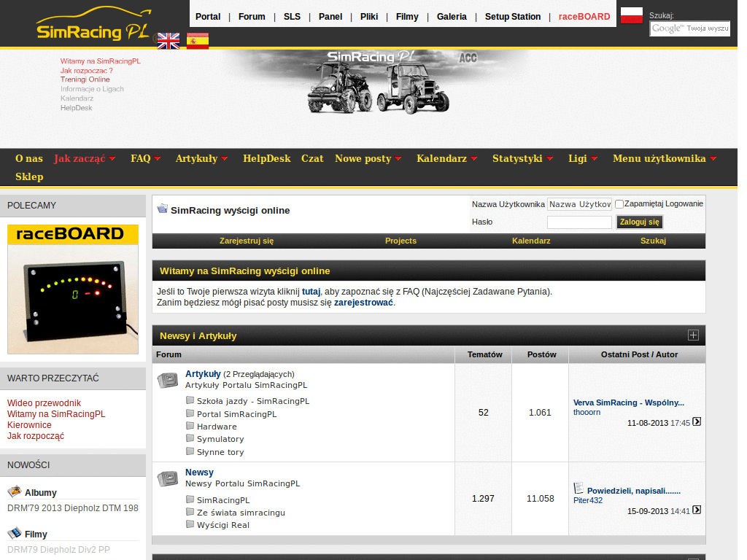
Task: Open Forum in top navigation
Action: [252, 17]
